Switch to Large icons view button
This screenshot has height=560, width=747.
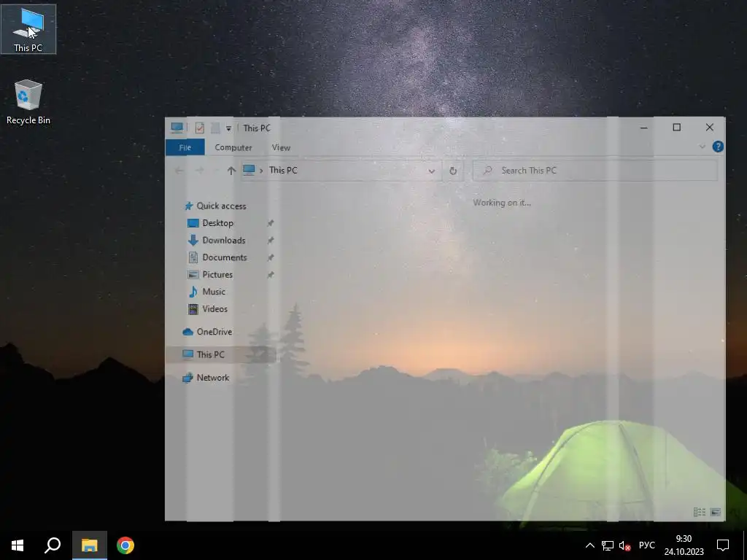pyautogui.click(x=716, y=512)
